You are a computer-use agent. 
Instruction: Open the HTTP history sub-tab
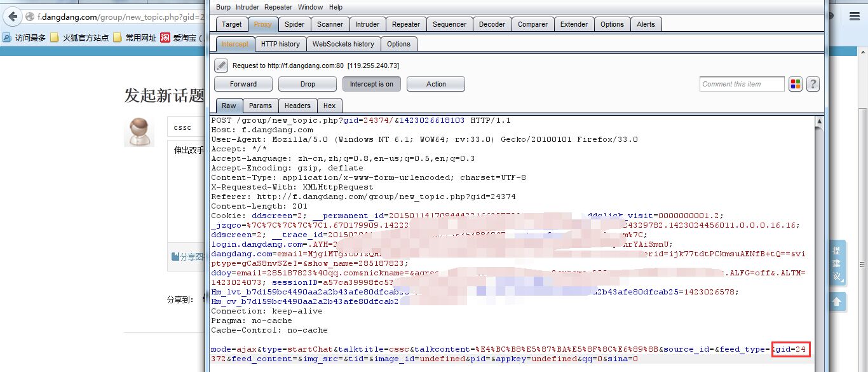(280, 44)
